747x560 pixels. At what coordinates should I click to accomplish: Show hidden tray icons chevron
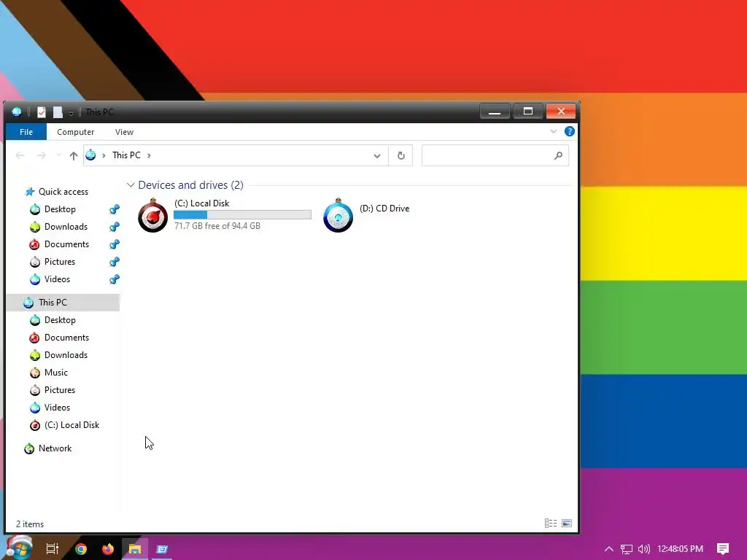[609, 549]
